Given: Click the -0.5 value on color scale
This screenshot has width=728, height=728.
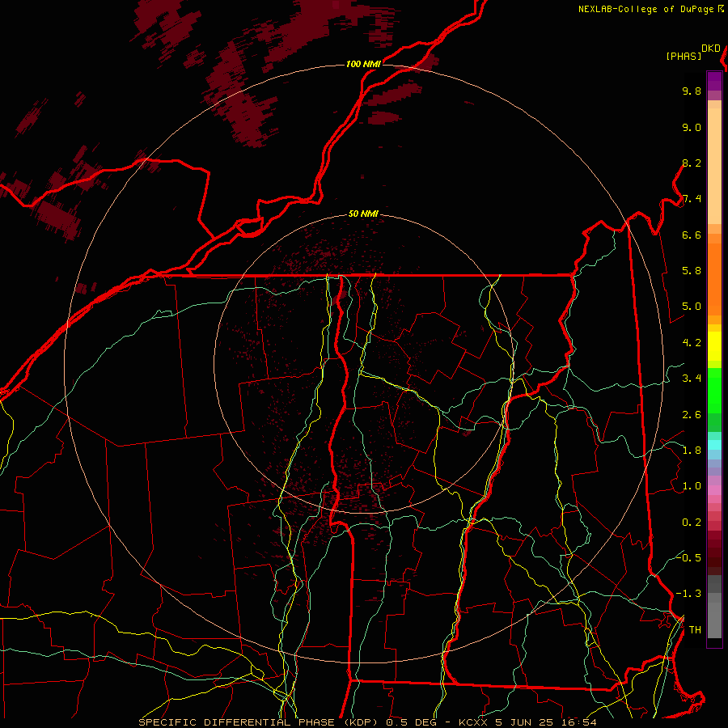Looking at the screenshot, I should [688, 558].
